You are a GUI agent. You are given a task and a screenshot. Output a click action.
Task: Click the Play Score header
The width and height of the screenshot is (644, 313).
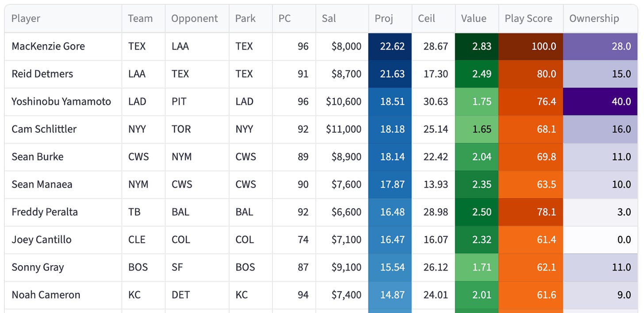tap(531, 19)
